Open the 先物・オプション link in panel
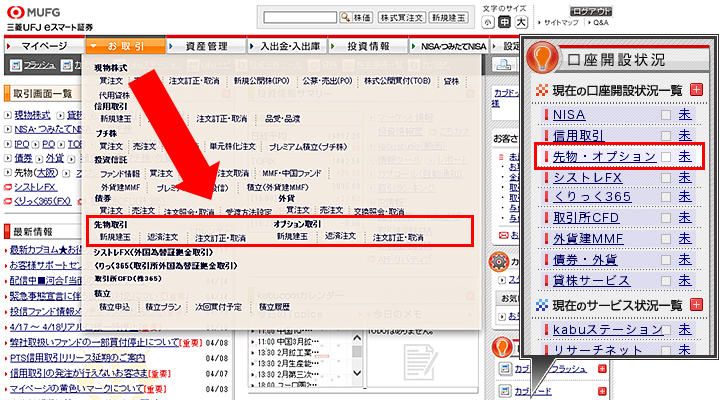720x400 pixels. tap(604, 157)
